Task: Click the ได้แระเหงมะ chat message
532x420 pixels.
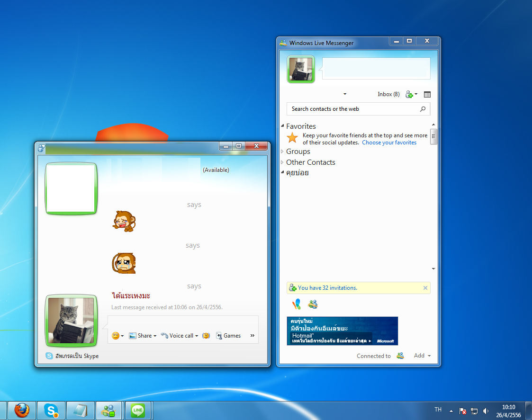Action: tap(131, 295)
